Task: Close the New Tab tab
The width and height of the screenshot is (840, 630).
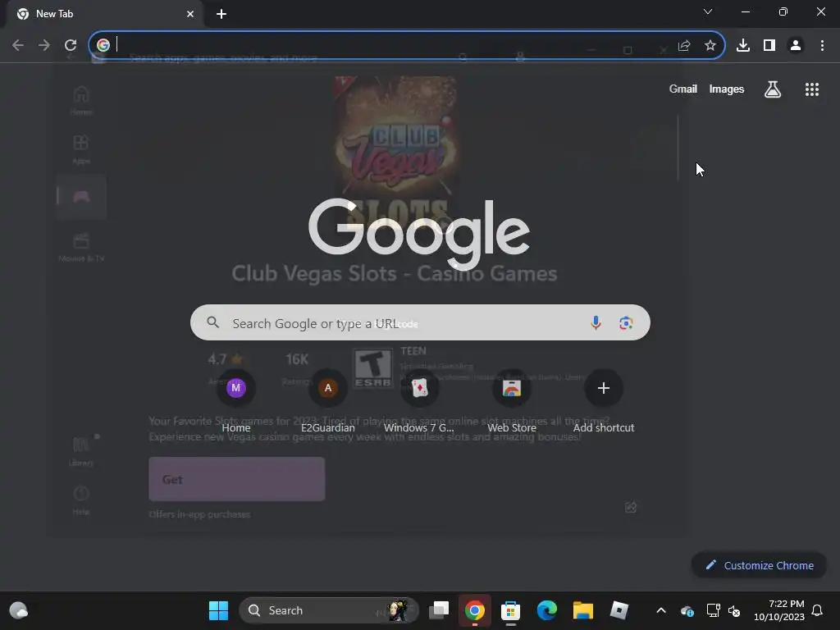Action: tap(190, 14)
